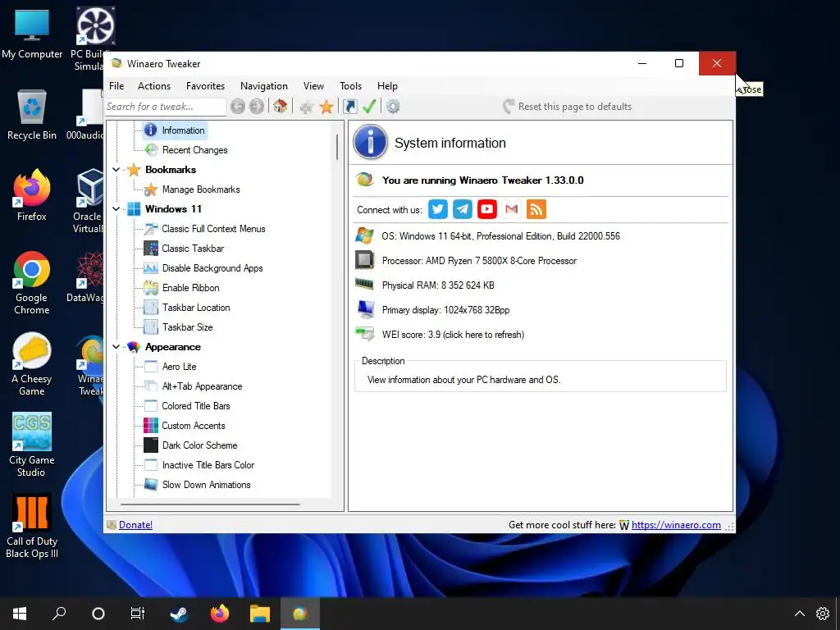Open the https://winaero.com link

(676, 525)
